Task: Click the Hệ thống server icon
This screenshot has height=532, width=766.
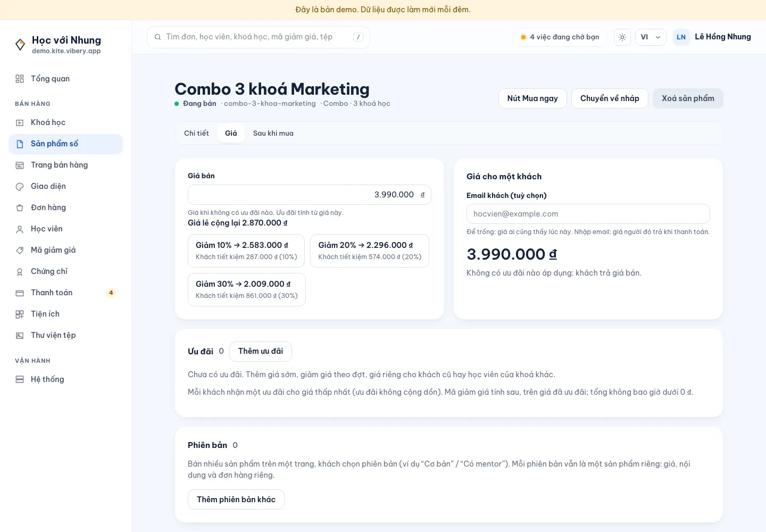Action: 20,379
